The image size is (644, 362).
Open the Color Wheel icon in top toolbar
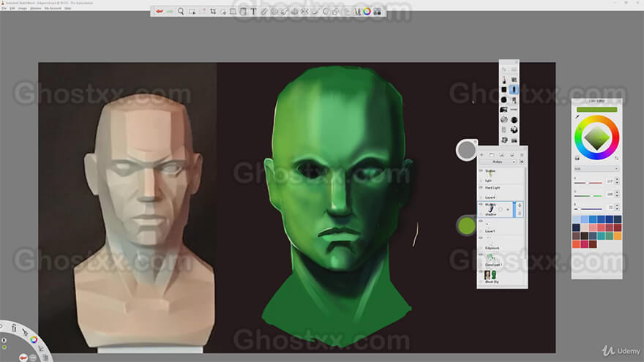point(367,12)
